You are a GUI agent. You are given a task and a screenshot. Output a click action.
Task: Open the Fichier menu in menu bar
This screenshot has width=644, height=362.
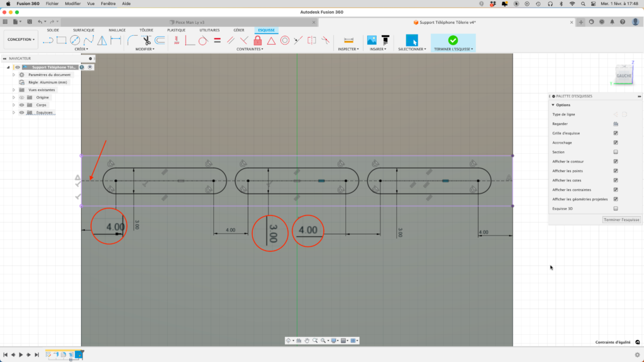coord(52,4)
